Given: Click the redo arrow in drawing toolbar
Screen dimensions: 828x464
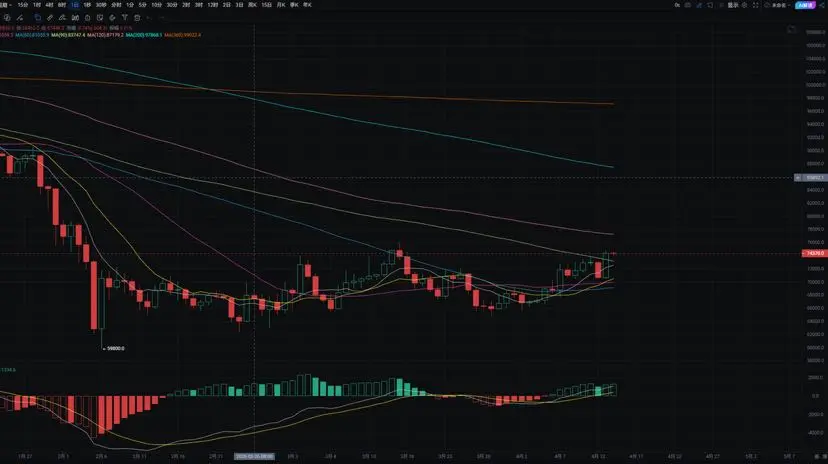Looking at the screenshot, I should coord(162,17).
